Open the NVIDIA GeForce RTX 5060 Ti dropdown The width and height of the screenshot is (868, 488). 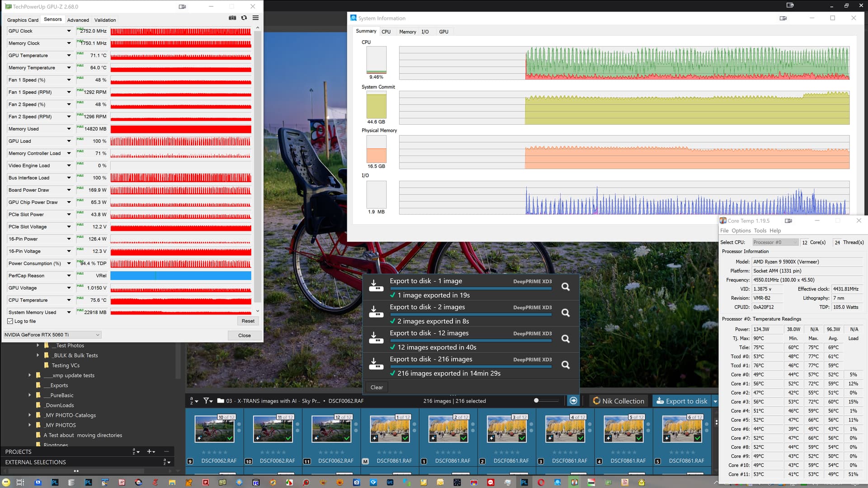click(52, 335)
